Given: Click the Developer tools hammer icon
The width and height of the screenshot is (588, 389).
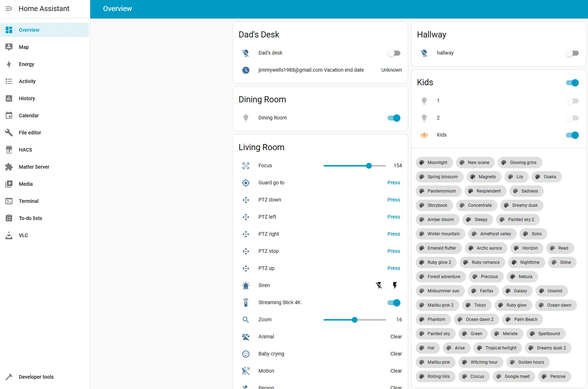Looking at the screenshot, I should pyautogui.click(x=9, y=377).
